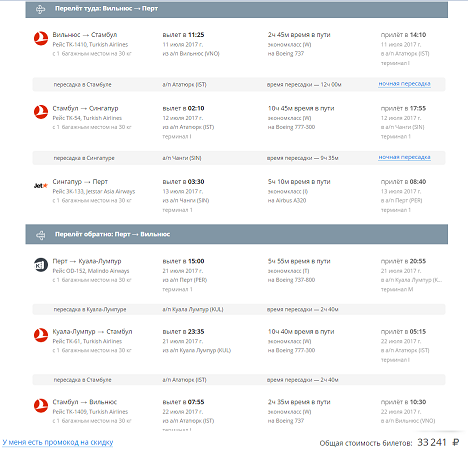Click the пересадка в Куала-Лумпуре layover row
This screenshot has width=468, height=450.
point(239,309)
